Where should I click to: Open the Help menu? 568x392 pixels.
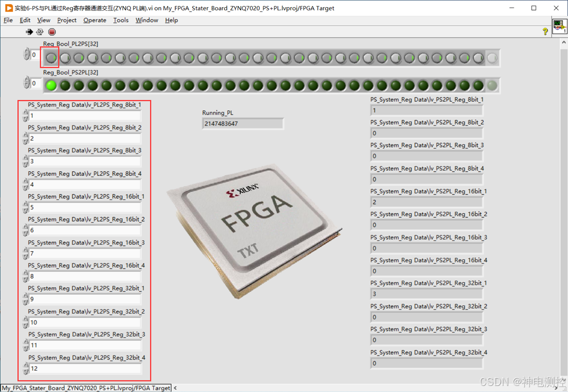171,20
